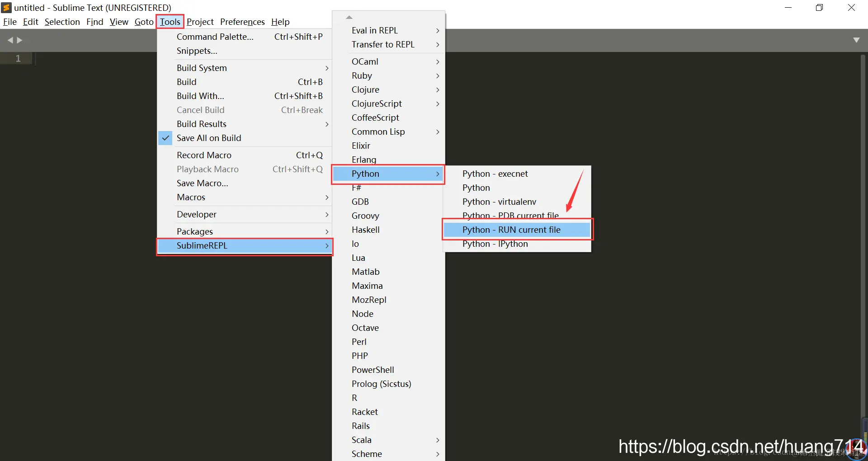This screenshot has height=461, width=868.
Task: Open Command Palette entry
Action: (x=245, y=37)
